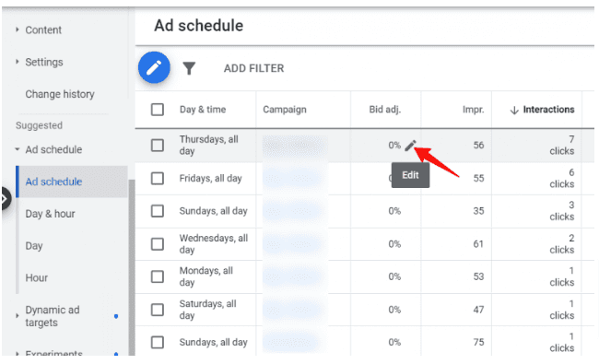Screen dimensions: 599x364
Task: Click the 0% bid adjustment for Wednesdays
Action: coord(394,244)
